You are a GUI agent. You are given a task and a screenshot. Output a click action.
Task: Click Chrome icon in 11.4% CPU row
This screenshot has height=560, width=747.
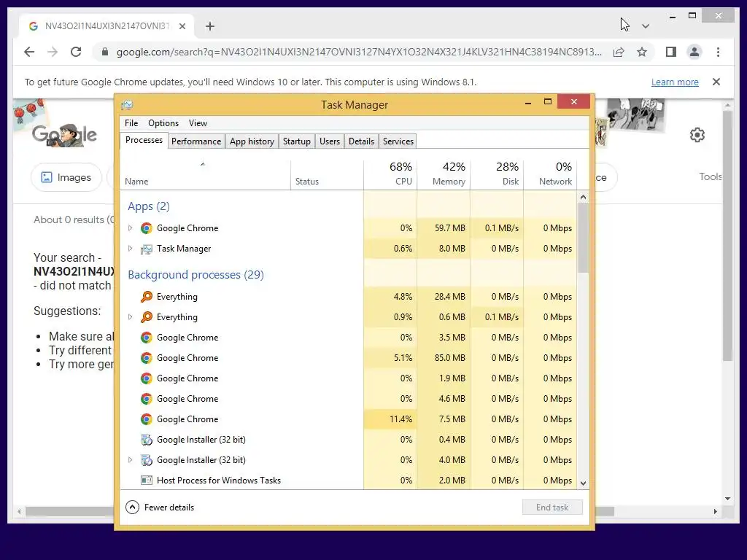(146, 419)
